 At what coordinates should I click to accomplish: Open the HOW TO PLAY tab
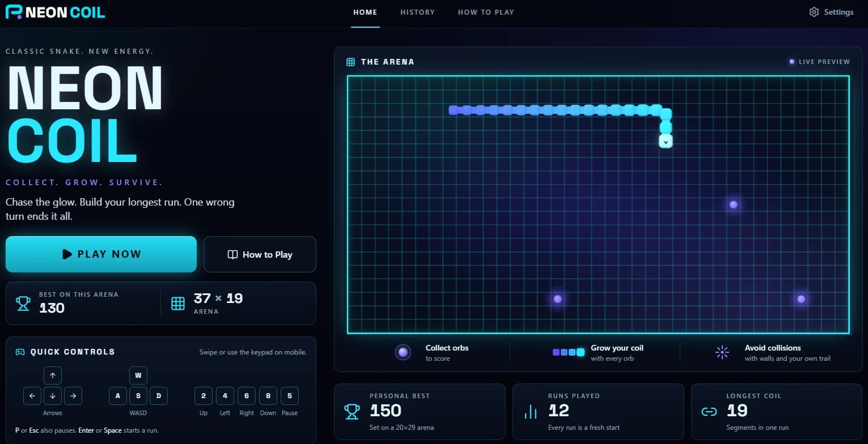point(486,12)
